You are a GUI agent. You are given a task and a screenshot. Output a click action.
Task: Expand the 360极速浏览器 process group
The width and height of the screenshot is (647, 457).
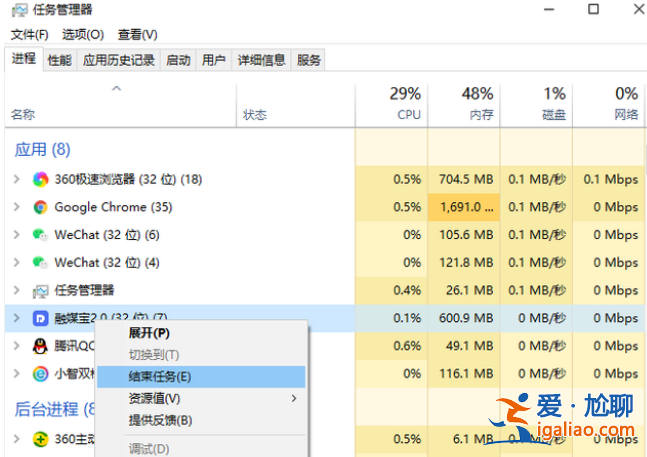coord(16,180)
